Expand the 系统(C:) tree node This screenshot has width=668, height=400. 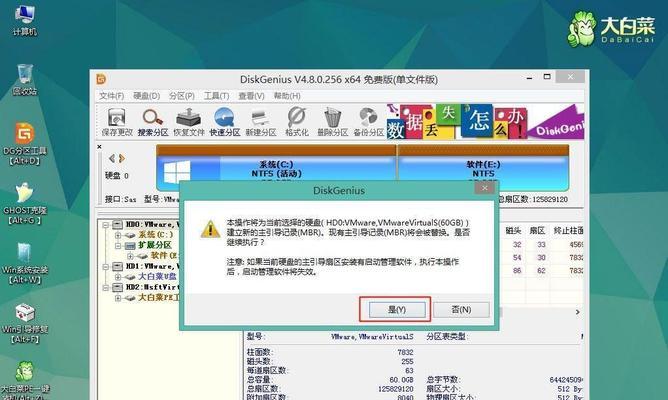point(118,235)
